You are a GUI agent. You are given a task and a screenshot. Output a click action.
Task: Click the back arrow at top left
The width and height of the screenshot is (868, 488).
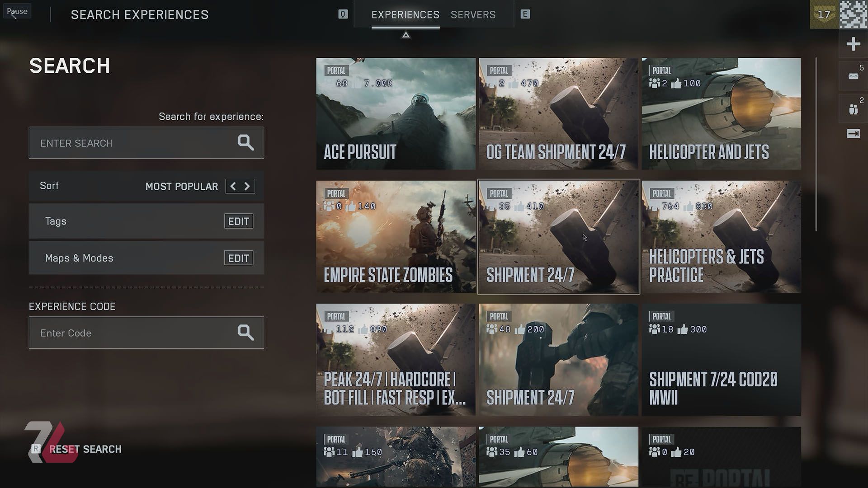coord(14,15)
